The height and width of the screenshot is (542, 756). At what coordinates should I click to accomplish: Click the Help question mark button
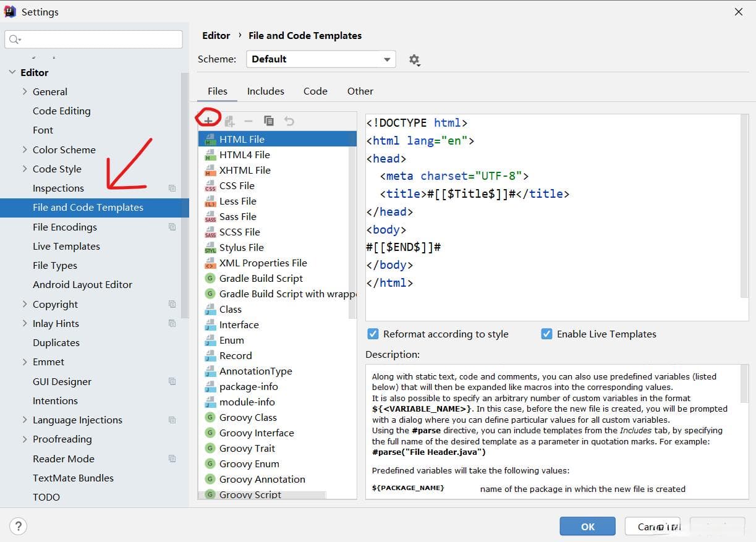(19, 527)
